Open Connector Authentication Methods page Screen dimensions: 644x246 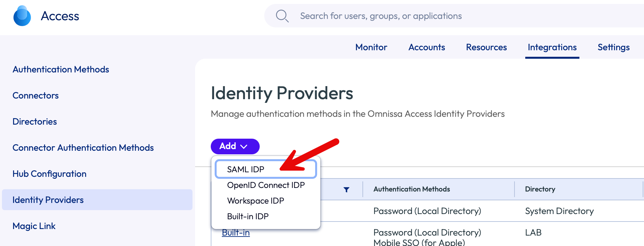click(83, 148)
